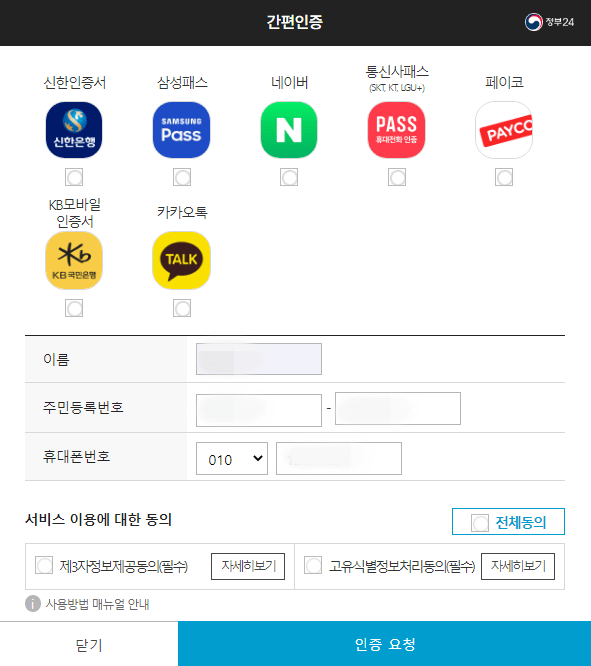Viewport: 591px width, 666px height.
Task: Open the 사용방법 매뉴얼 안내 link
Action: point(97,604)
